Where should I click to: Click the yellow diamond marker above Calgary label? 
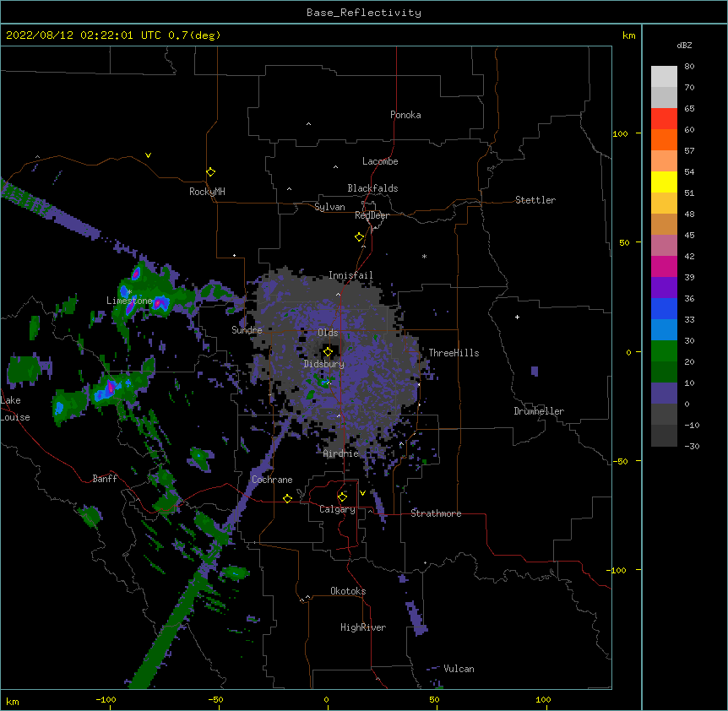(x=342, y=497)
